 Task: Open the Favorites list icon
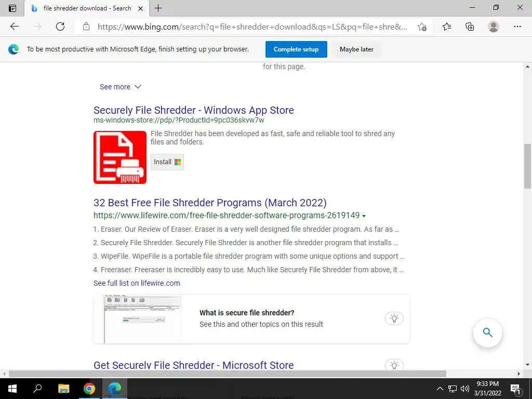click(x=447, y=26)
